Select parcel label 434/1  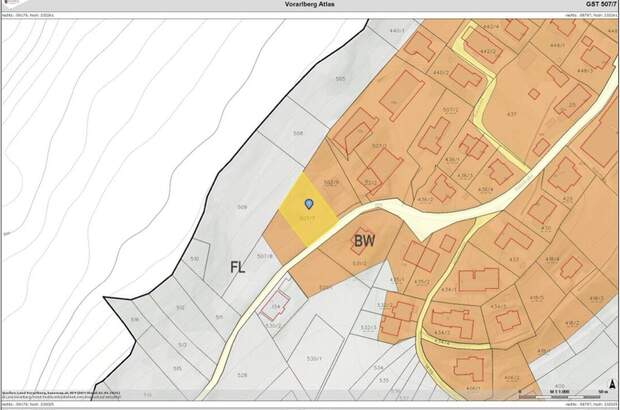click(x=448, y=290)
